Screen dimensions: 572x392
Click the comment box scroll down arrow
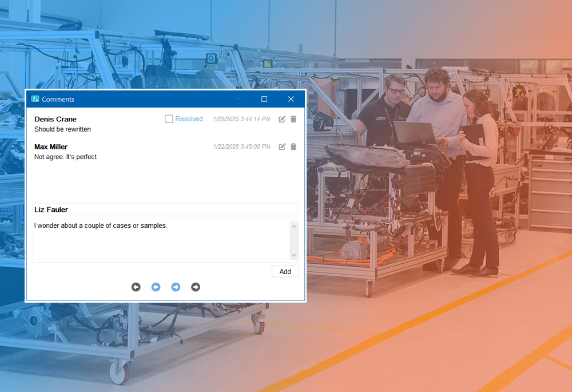pyautogui.click(x=294, y=255)
